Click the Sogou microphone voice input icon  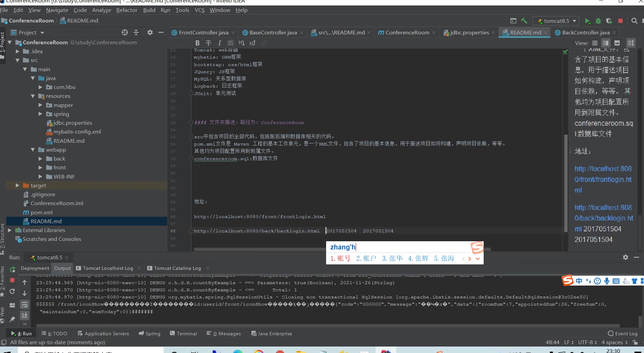coord(607,281)
